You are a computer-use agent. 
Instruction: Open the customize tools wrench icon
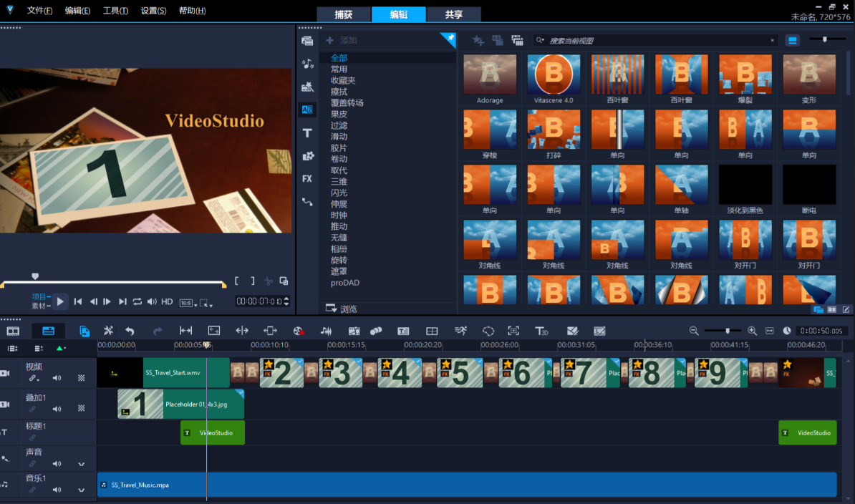[109, 331]
